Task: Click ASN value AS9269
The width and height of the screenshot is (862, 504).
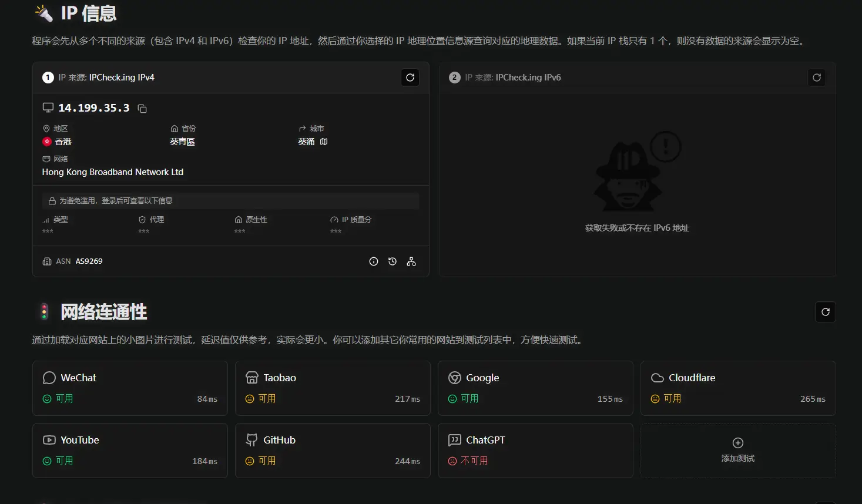Action: (89, 261)
